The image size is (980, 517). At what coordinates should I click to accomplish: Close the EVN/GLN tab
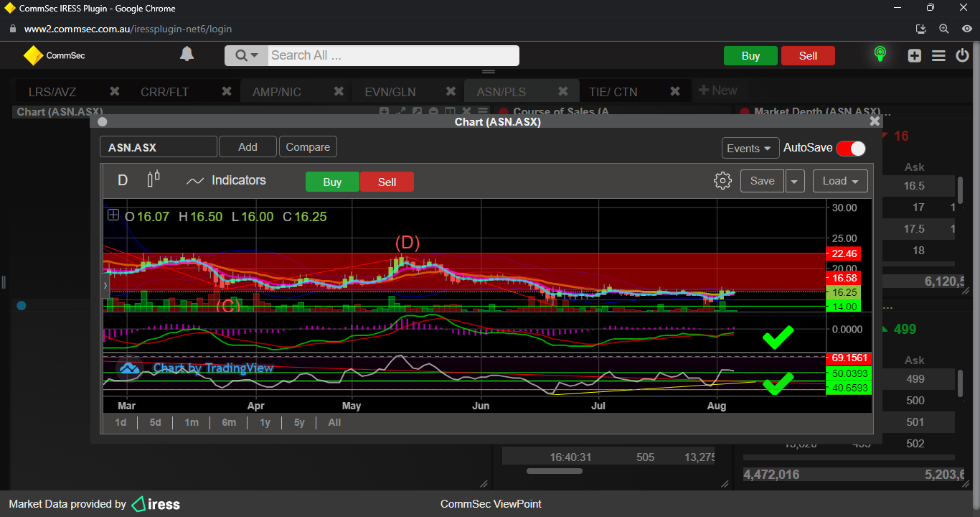451,91
